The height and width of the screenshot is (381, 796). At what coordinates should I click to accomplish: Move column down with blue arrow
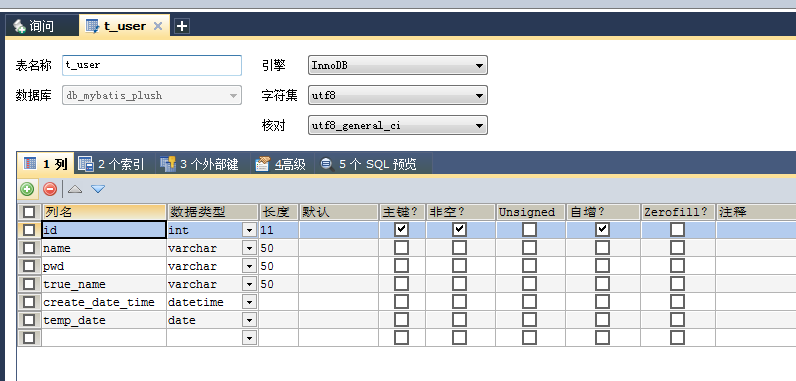click(98, 189)
